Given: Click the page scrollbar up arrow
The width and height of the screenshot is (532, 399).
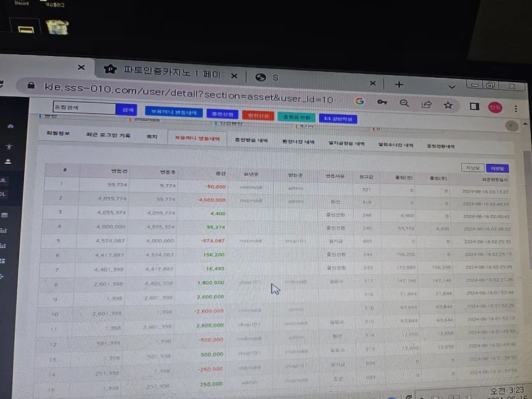Looking at the screenshot, I should [x=525, y=124].
